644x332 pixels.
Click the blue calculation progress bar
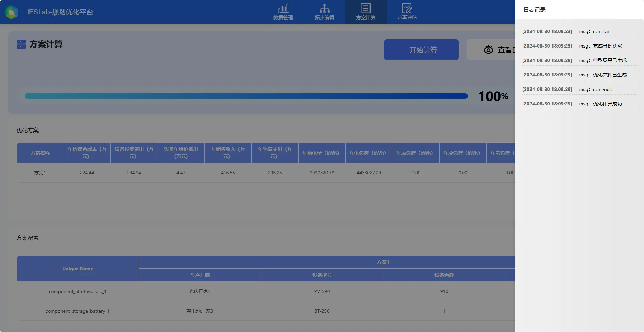tap(246, 96)
